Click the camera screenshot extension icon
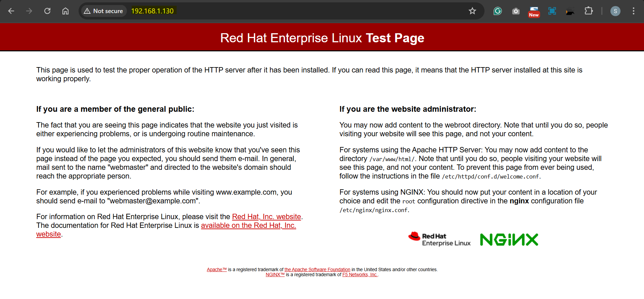 click(516, 11)
